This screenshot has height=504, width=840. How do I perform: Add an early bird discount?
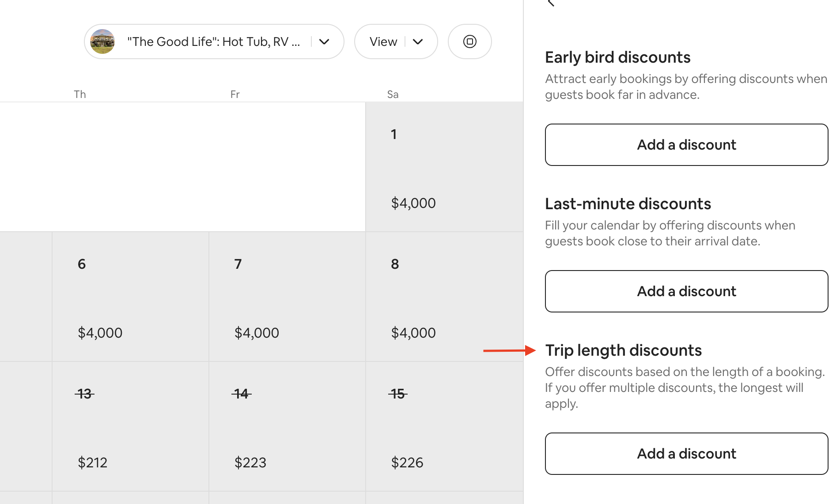tap(686, 145)
